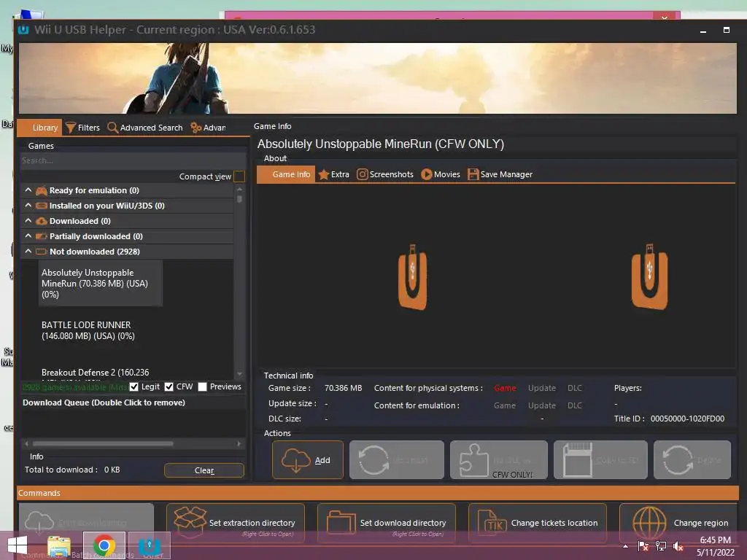This screenshot has width=747, height=560.
Task: Click the CFW ONLY puzzle-piece action button
Action: [x=499, y=460]
